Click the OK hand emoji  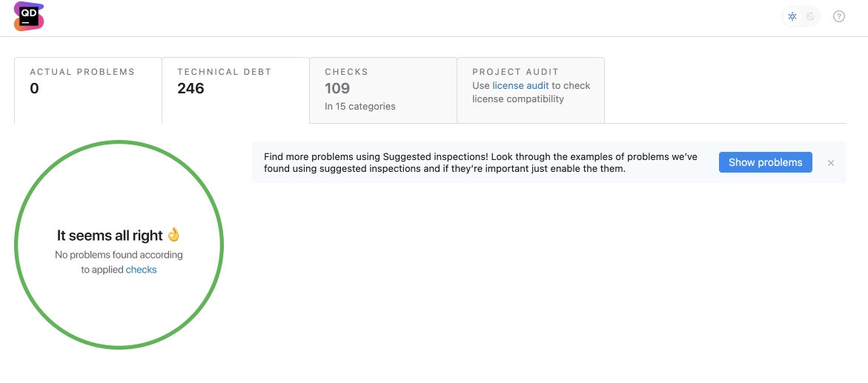click(173, 235)
